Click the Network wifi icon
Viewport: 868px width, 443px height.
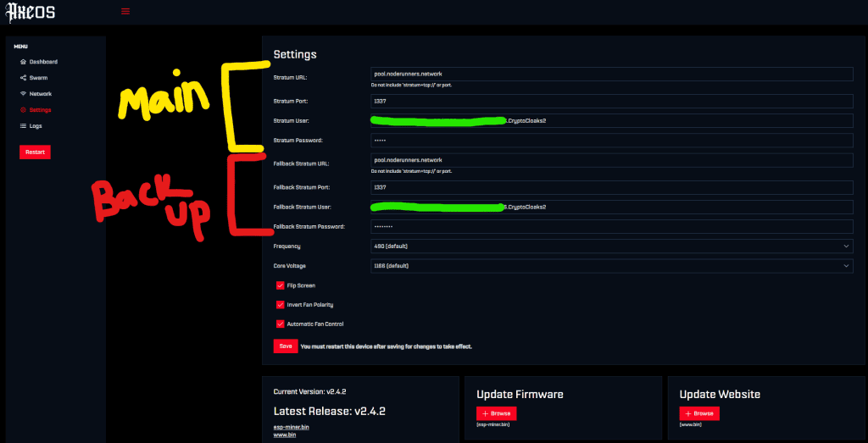(23, 93)
